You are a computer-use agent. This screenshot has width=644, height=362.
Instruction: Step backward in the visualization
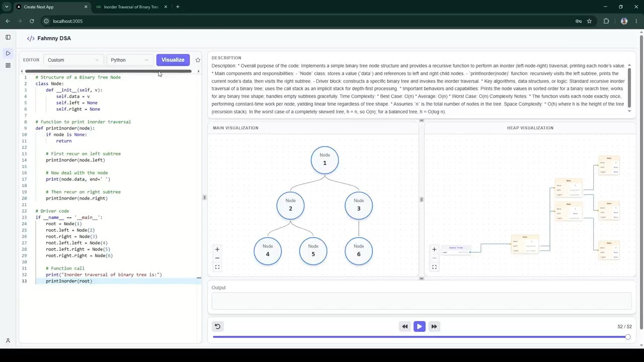click(x=405, y=326)
